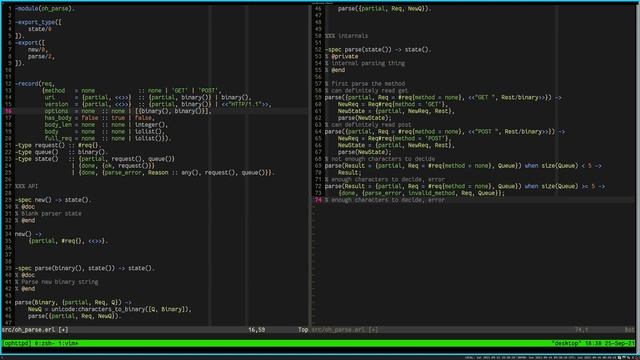The image size is (640, 360).
Task: Click NewReq = Req#req{method = 'POST'} line
Action: click(394, 138)
